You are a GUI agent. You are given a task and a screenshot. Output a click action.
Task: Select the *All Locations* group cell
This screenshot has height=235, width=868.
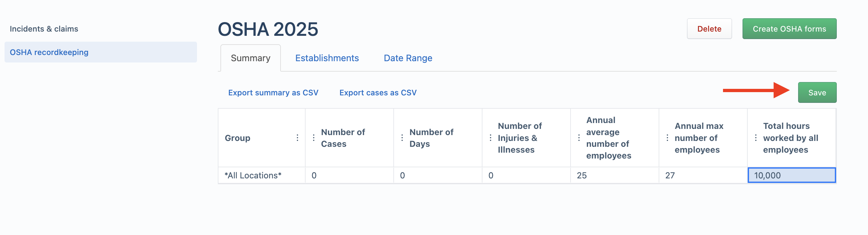(261, 175)
